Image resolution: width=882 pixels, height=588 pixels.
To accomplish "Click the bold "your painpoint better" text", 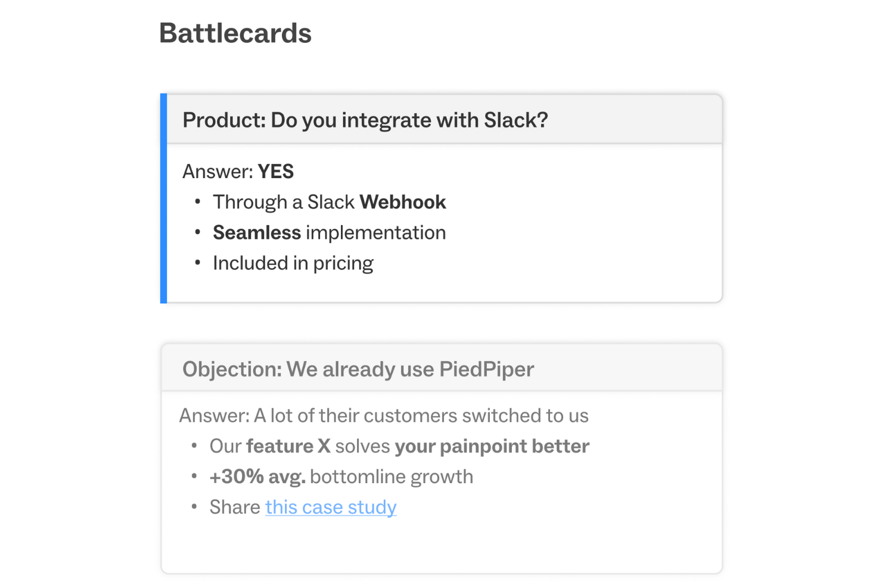I will click(492, 446).
